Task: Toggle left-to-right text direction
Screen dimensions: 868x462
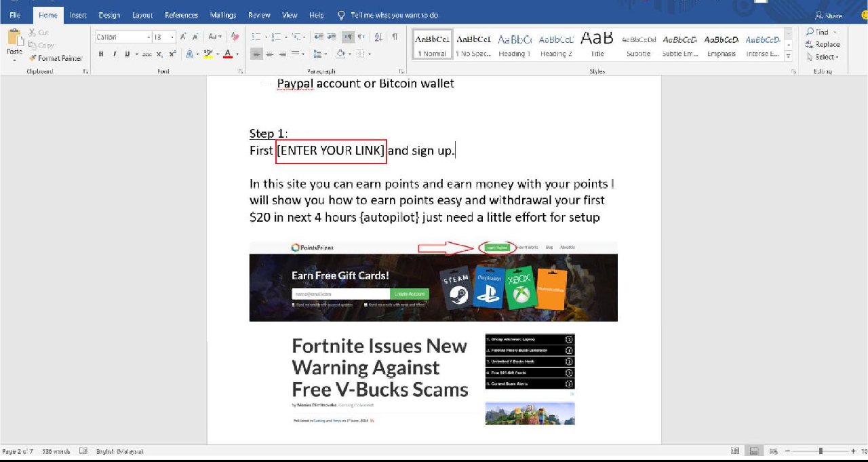Action: click(348, 37)
